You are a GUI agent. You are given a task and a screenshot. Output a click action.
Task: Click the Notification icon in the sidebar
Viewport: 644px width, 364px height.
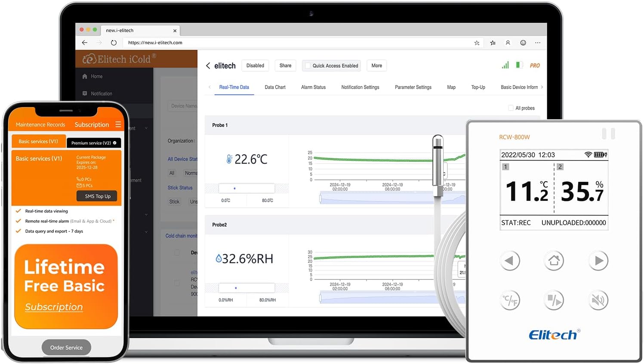coord(85,93)
